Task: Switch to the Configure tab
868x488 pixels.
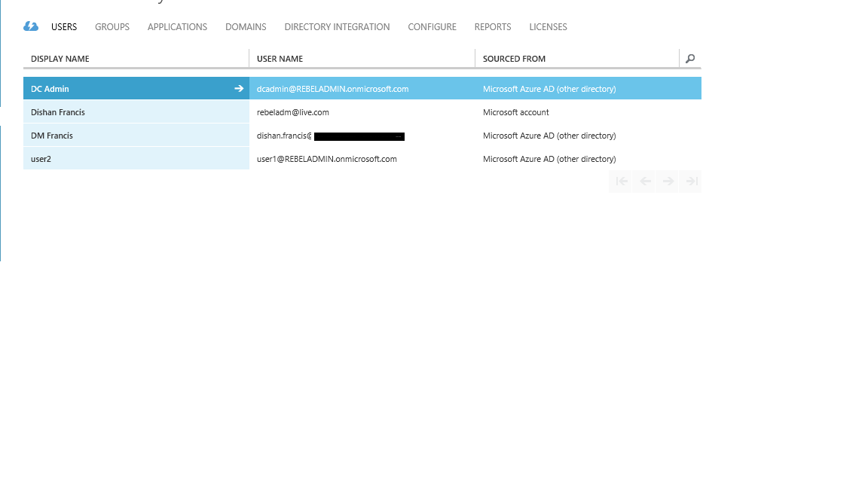Action: click(x=432, y=27)
